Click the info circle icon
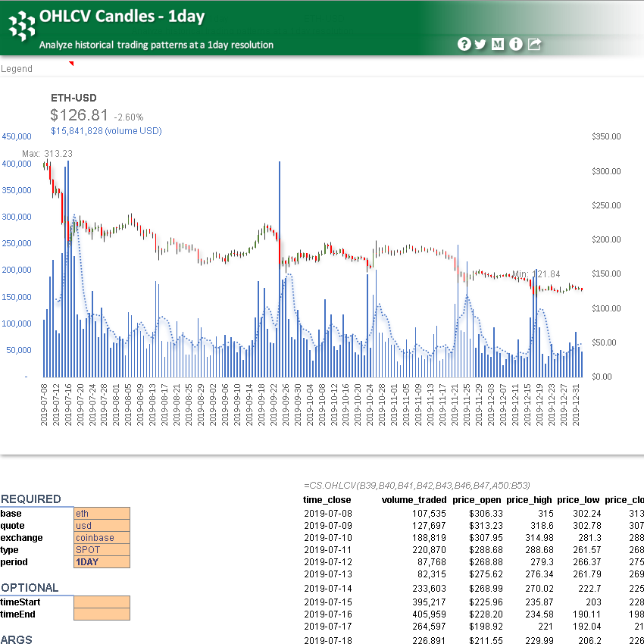644x644 pixels. click(x=515, y=44)
